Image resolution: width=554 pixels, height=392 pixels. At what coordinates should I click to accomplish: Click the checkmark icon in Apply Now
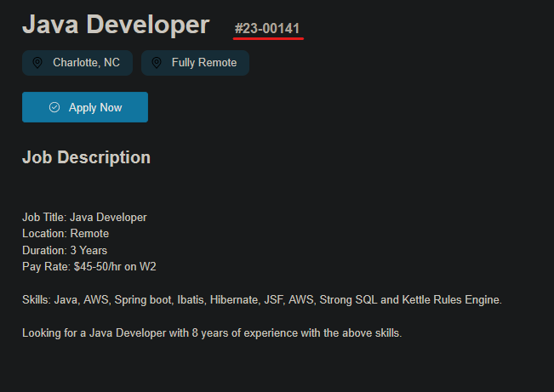click(x=54, y=107)
